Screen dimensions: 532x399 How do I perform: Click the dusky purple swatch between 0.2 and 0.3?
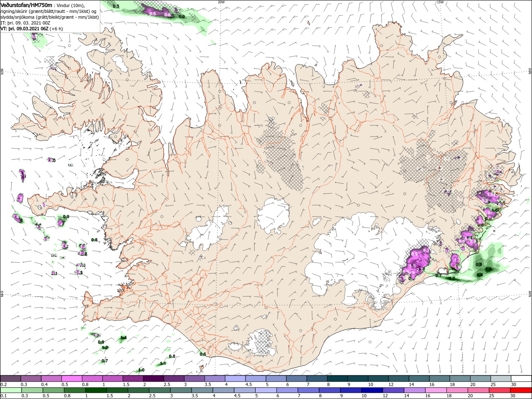pos(11,379)
